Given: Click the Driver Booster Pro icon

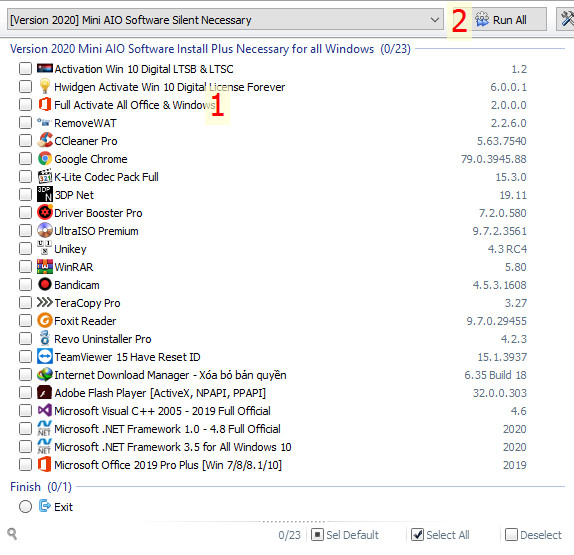Looking at the screenshot, I should coord(45,213).
